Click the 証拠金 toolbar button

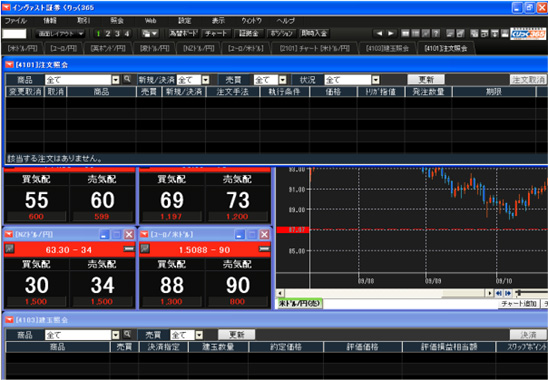tap(248, 34)
